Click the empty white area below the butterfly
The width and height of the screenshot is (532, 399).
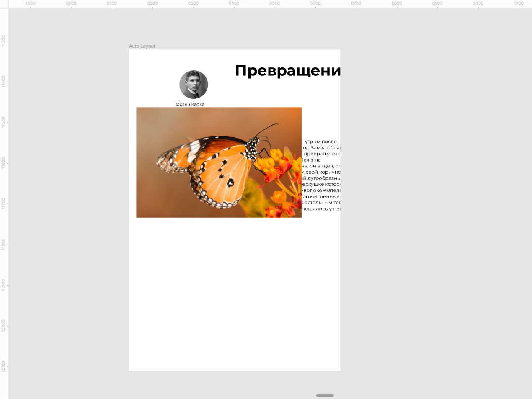tap(235, 293)
